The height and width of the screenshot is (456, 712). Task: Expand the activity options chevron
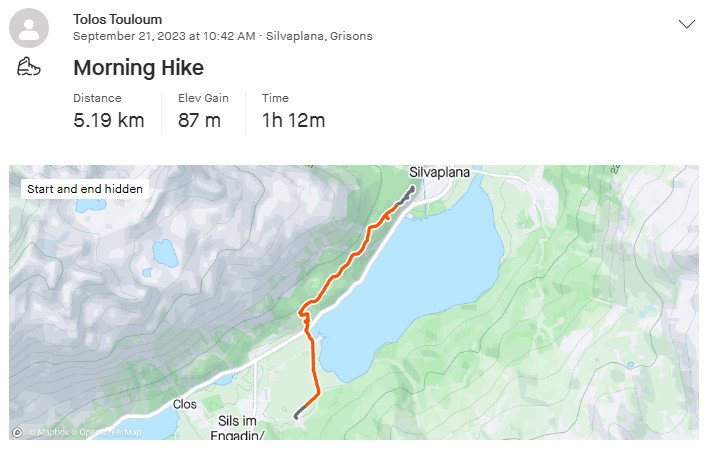(687, 24)
